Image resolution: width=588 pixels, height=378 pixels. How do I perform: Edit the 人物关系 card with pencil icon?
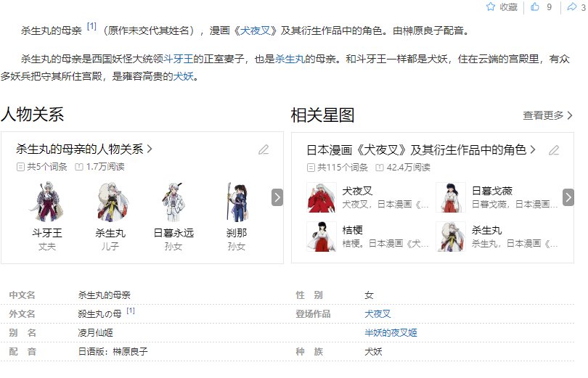coord(264,149)
